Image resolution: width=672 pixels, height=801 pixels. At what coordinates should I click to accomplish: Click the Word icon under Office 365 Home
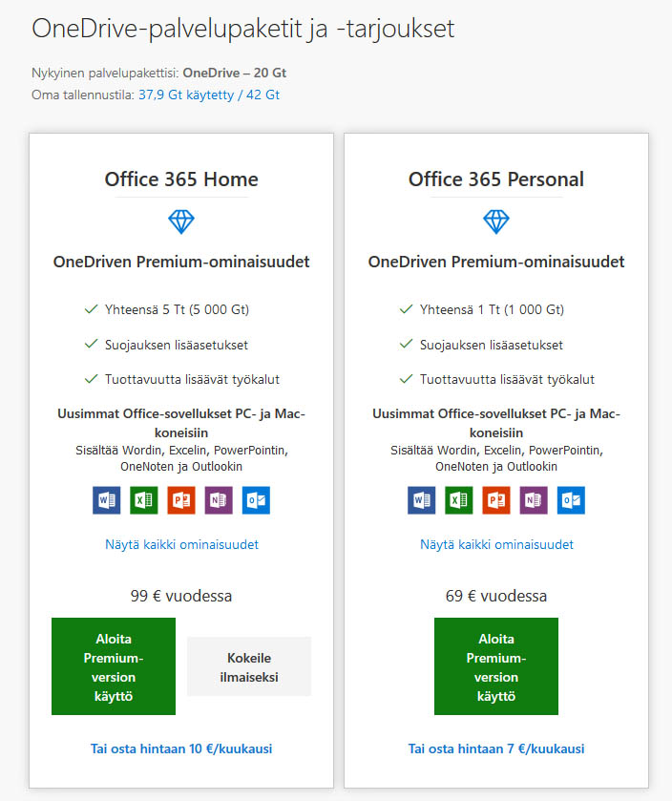click(x=107, y=500)
